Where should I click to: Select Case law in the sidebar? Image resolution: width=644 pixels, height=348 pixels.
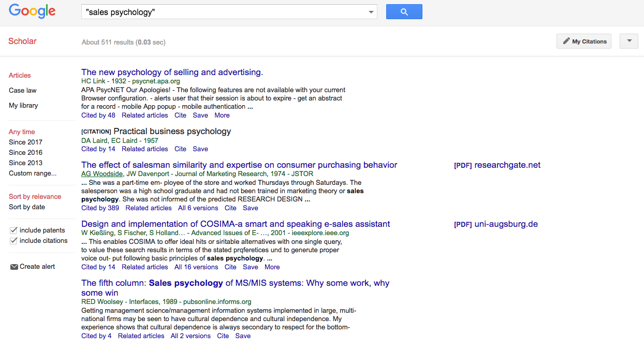(23, 91)
